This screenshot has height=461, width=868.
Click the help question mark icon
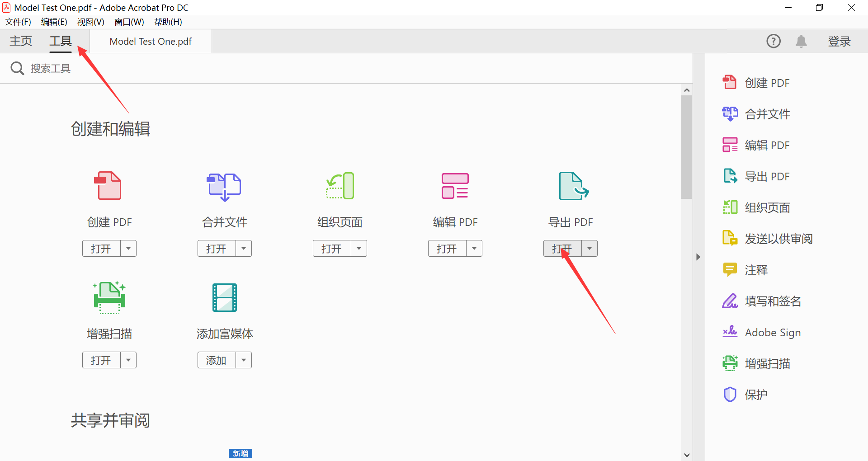pyautogui.click(x=774, y=42)
